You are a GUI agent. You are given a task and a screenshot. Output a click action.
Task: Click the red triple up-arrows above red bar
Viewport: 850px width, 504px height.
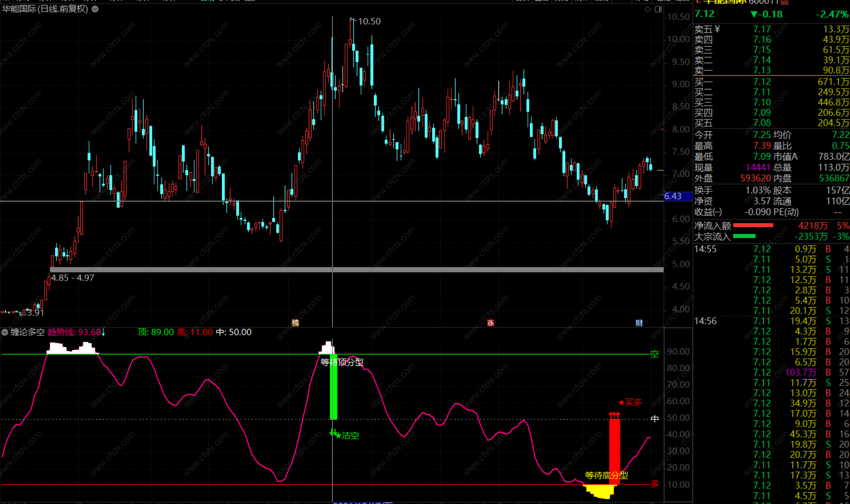[x=614, y=415]
